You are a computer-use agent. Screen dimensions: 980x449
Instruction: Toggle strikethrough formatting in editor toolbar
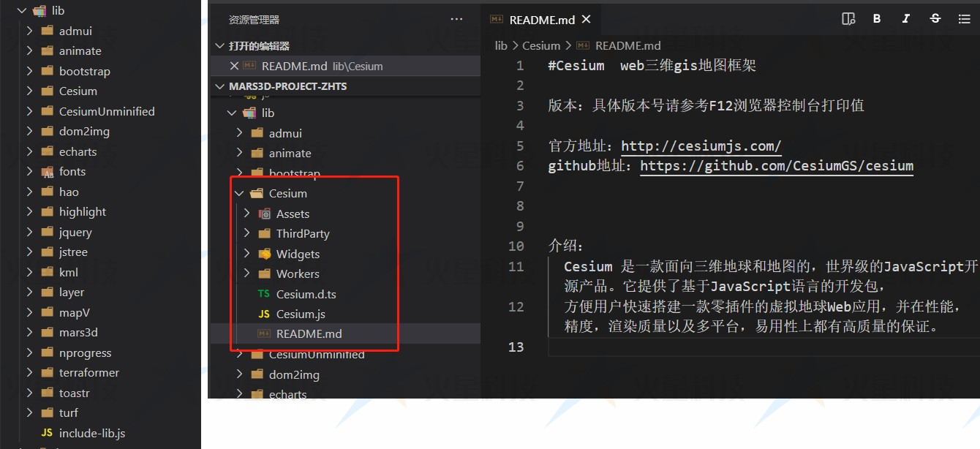pyautogui.click(x=935, y=19)
